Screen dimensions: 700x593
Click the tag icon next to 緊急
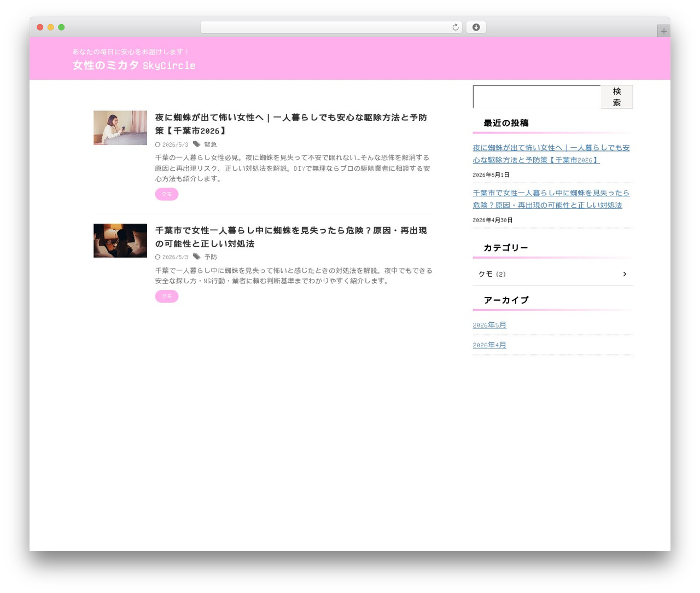(196, 144)
